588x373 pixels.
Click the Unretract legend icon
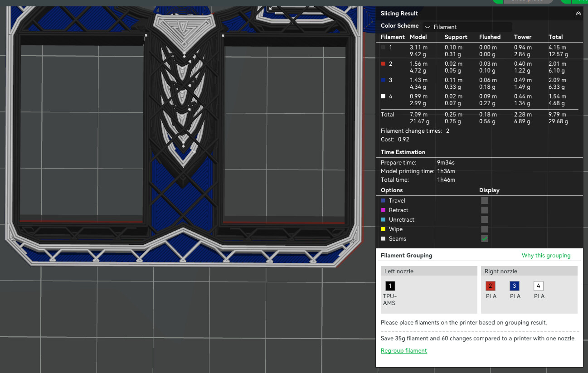[x=383, y=219]
